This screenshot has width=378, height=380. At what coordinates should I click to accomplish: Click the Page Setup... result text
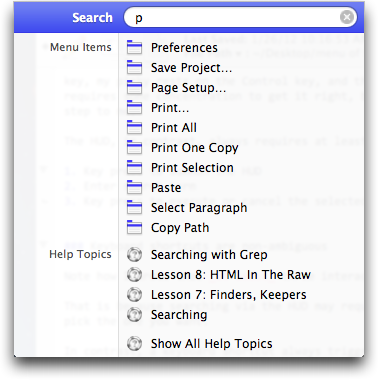(x=189, y=88)
